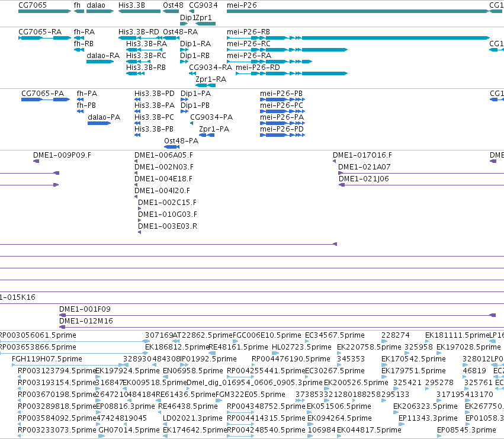The image size is (504, 439).
Task: Click the DME1-021A07 clone label
Action: click(364, 167)
